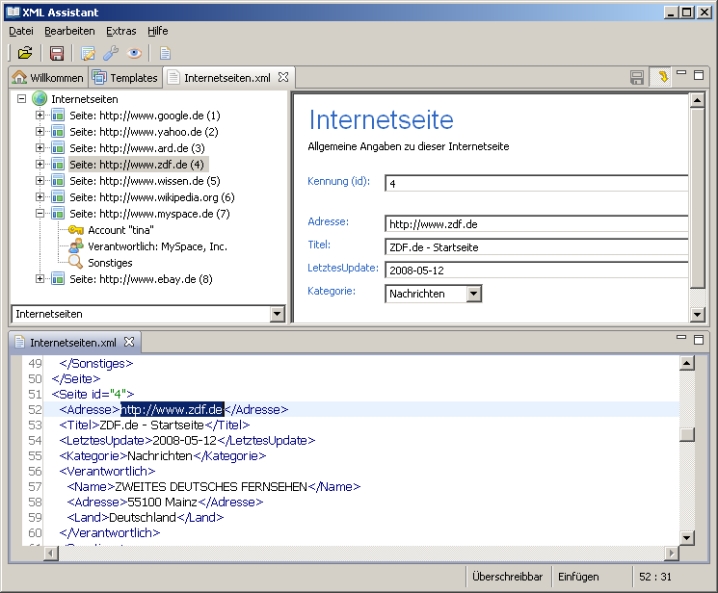Click the open folder toolbar icon
The width and height of the screenshot is (718, 593).
pyautogui.click(x=26, y=53)
